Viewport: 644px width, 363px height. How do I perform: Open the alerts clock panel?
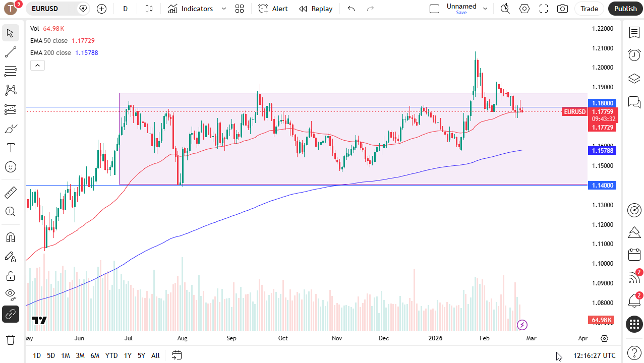click(x=634, y=55)
